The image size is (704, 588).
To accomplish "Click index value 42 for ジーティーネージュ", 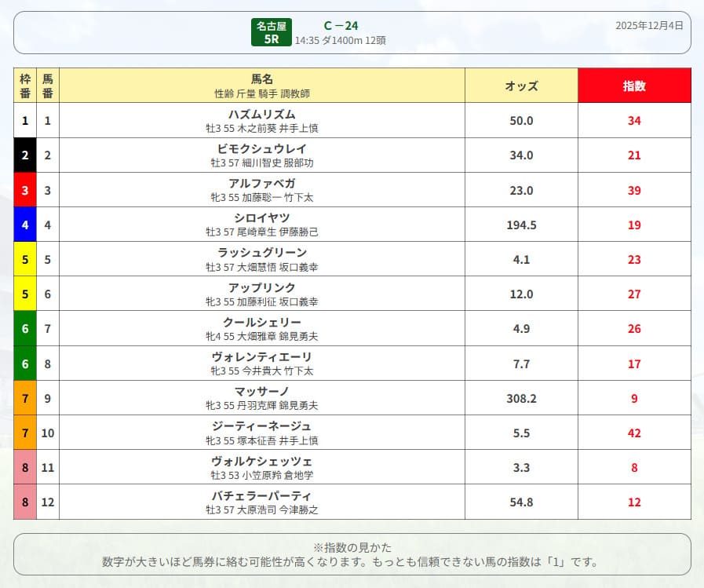I will [x=634, y=433].
